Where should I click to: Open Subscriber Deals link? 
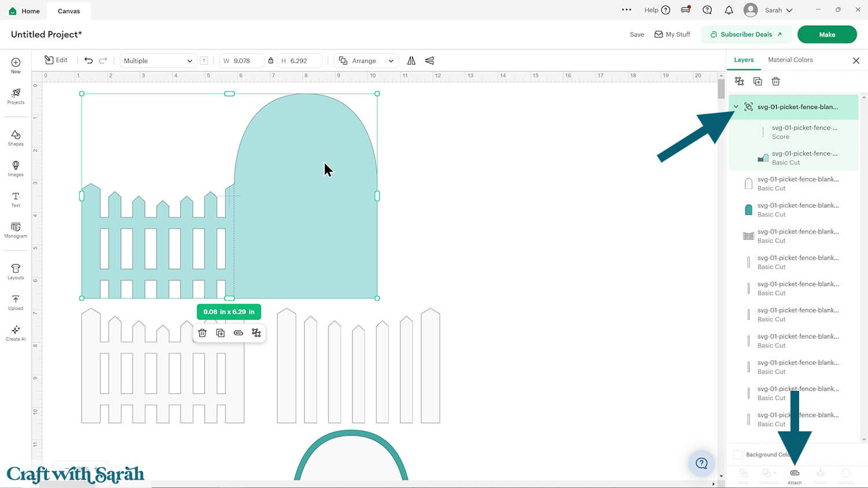(746, 35)
